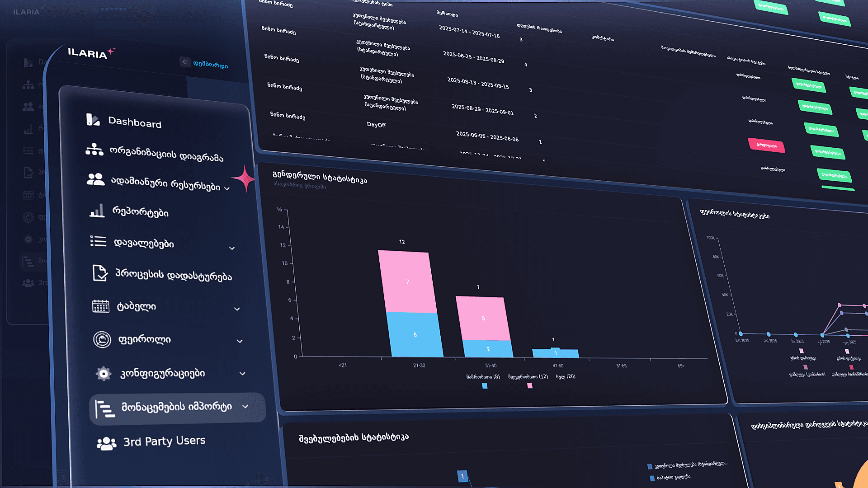Click the reports bar chart icon
Viewport: 868px width, 488px height.
[x=97, y=211]
